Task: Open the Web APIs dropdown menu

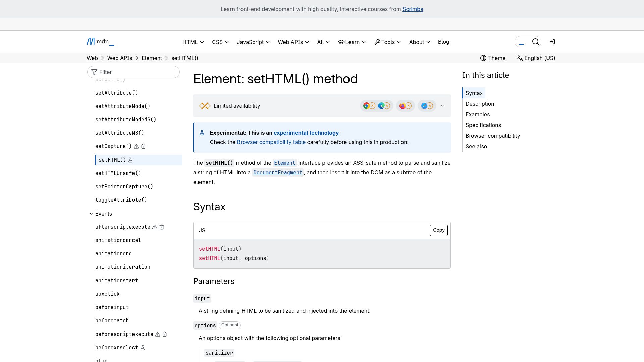Action: pyautogui.click(x=293, y=42)
